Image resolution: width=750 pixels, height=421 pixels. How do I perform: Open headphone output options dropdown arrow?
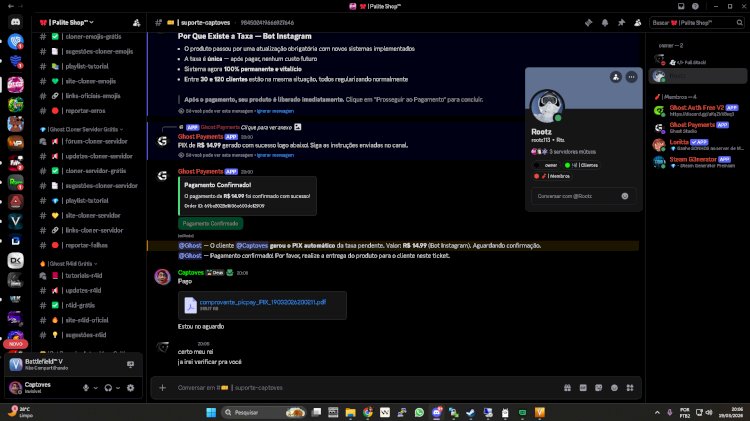[118, 388]
